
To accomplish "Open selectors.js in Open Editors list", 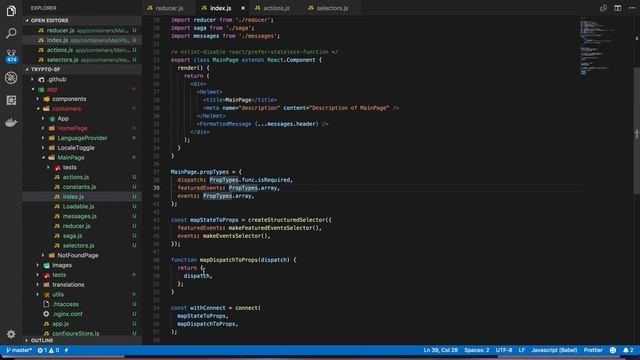I will 82,60.
